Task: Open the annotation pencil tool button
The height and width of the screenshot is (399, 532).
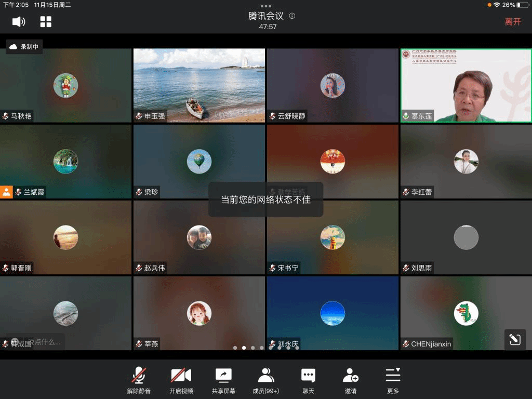Action: coord(515,340)
